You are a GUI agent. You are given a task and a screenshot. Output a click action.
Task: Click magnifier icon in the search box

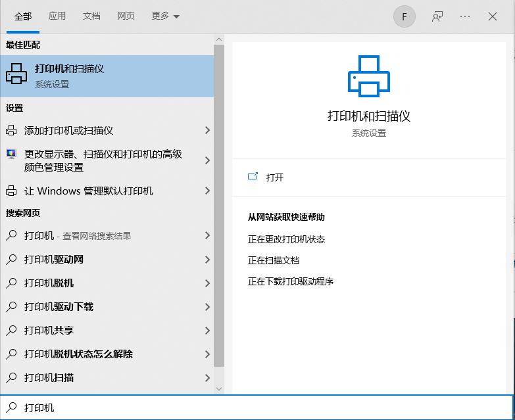(x=11, y=408)
